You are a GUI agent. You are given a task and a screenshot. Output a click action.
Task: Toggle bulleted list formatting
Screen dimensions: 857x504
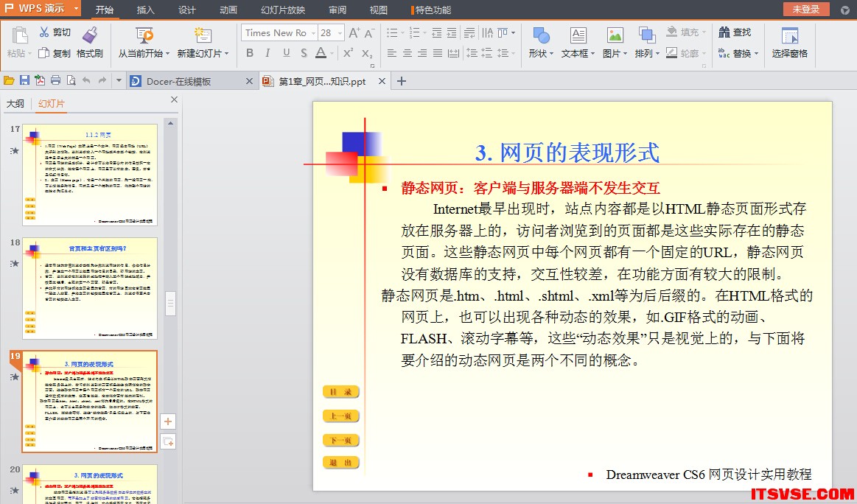coord(392,33)
